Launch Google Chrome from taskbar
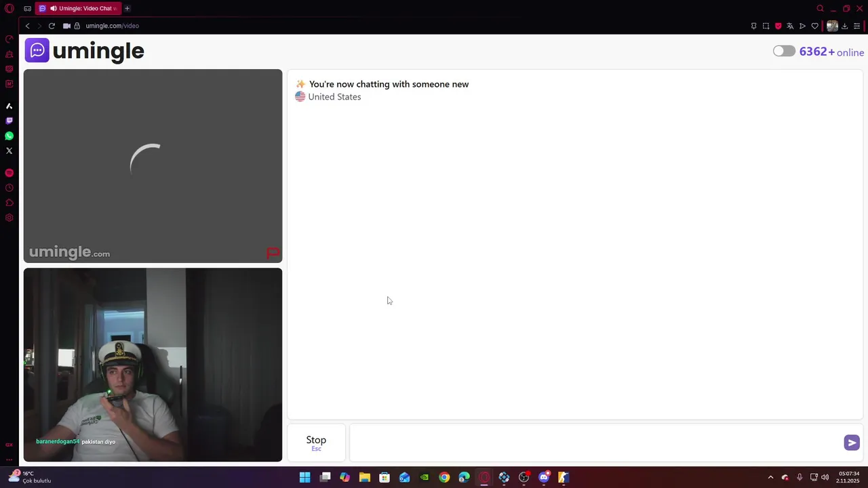The height and width of the screenshot is (488, 868). [444, 477]
